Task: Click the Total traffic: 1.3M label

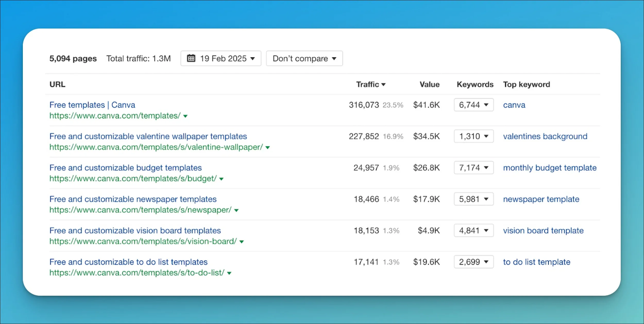Action: click(x=139, y=59)
